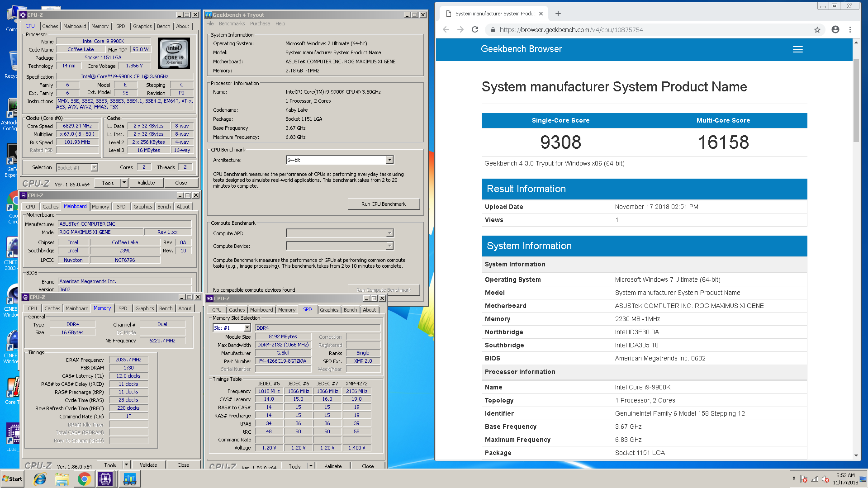Click Show desktop button at taskbar end
Screen dimensions: 868x488
click(x=863, y=479)
